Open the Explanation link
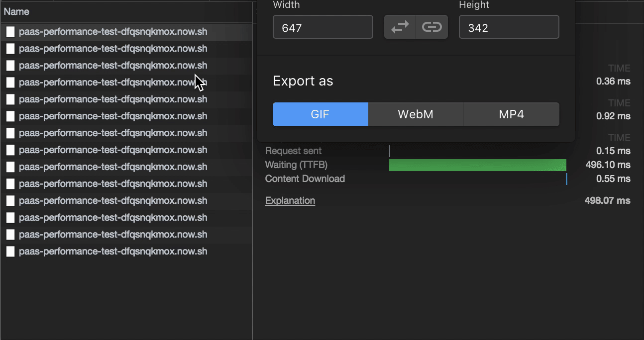The width and height of the screenshot is (644, 340). point(290,200)
